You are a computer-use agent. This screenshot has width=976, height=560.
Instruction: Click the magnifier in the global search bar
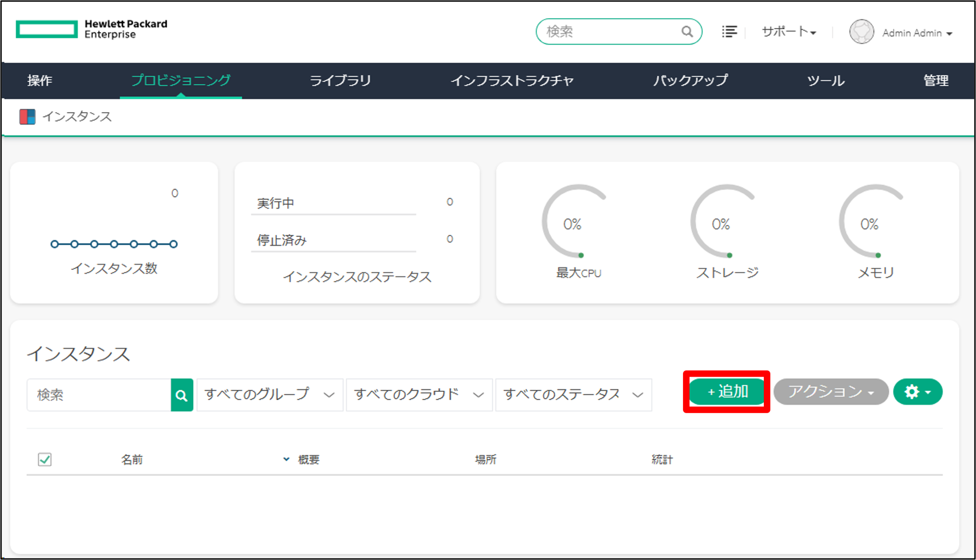(x=686, y=31)
